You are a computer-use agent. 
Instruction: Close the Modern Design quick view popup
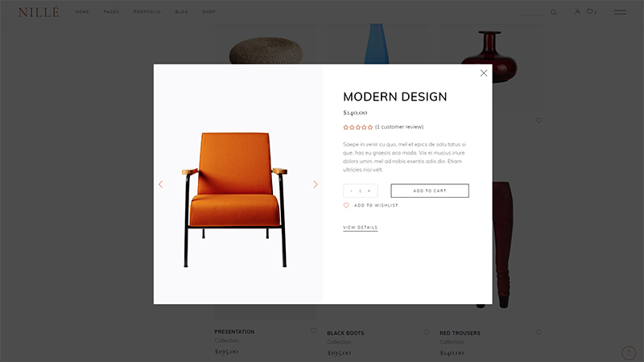point(484,73)
